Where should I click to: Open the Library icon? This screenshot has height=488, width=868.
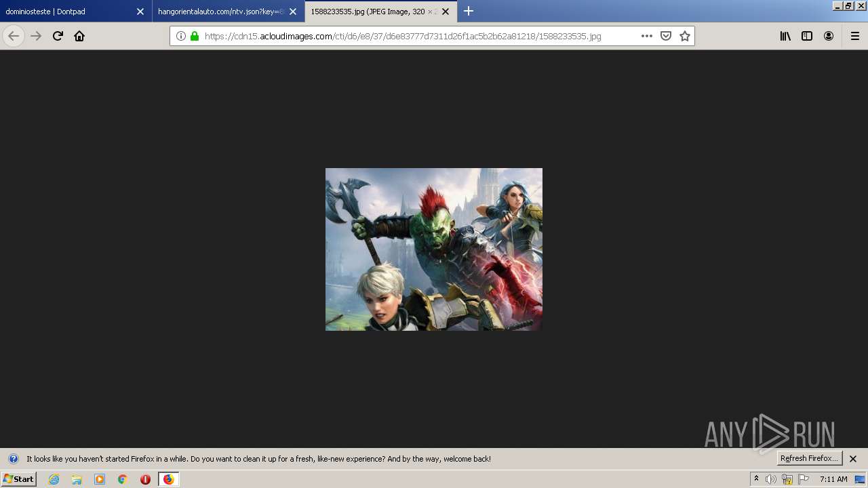pos(785,36)
